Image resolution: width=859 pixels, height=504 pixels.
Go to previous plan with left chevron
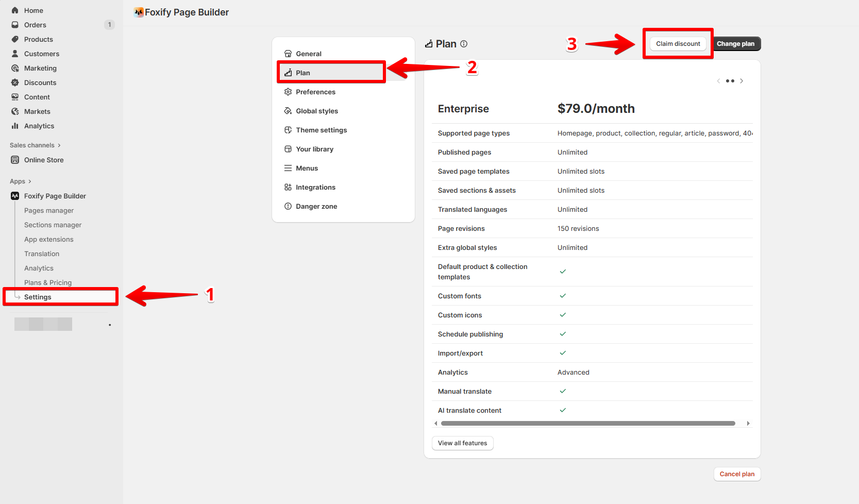coord(718,81)
